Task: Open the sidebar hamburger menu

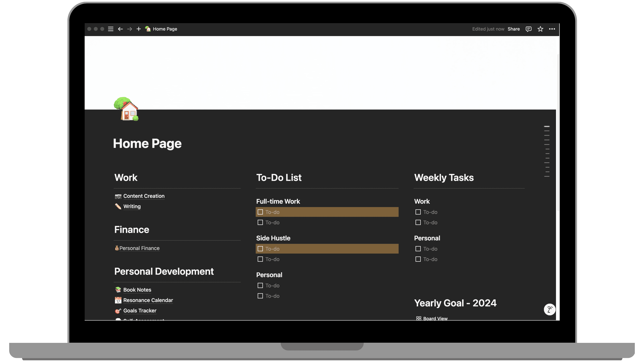Action: click(x=110, y=29)
